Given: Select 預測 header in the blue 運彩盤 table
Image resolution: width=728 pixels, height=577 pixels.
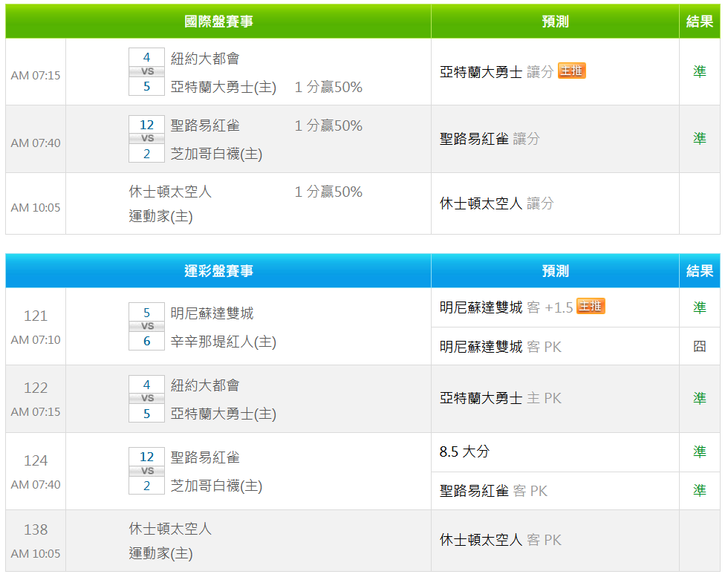Looking at the screenshot, I should 556,270.
